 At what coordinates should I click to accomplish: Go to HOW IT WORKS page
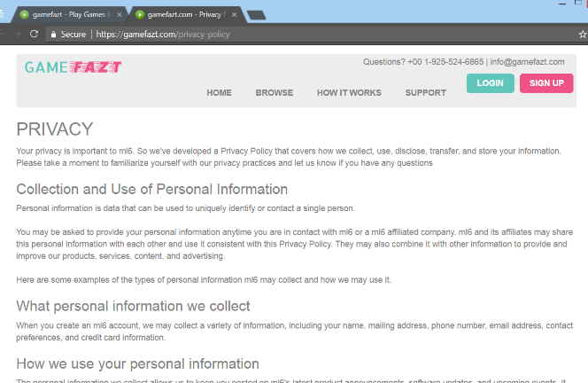(x=349, y=93)
